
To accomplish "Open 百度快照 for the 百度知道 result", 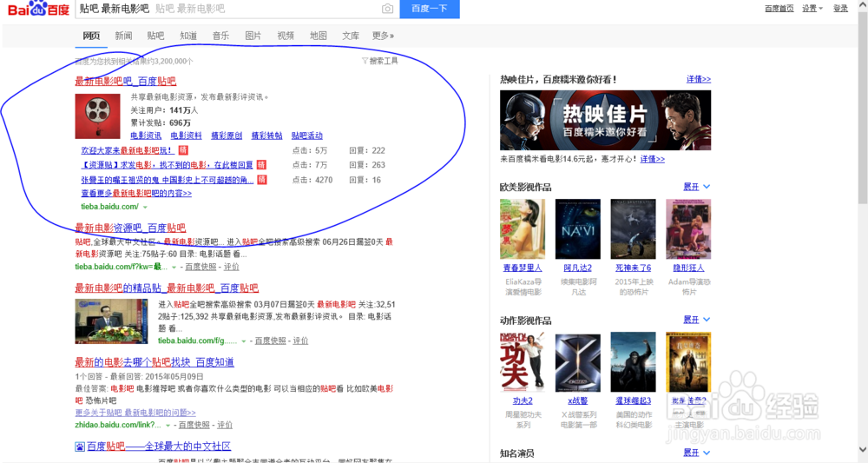I will (x=194, y=426).
